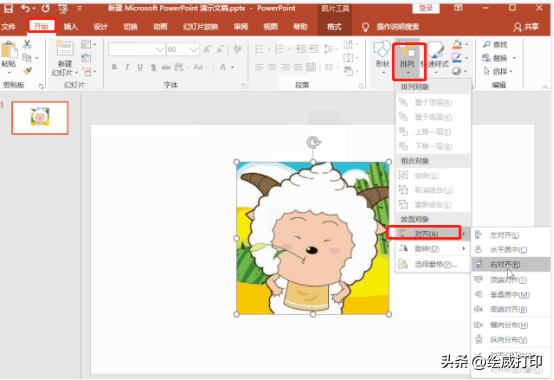Viewport: 554px width, 380px height.
Task: Toggle Italic formatting
Action: pyautogui.click(x=127, y=67)
